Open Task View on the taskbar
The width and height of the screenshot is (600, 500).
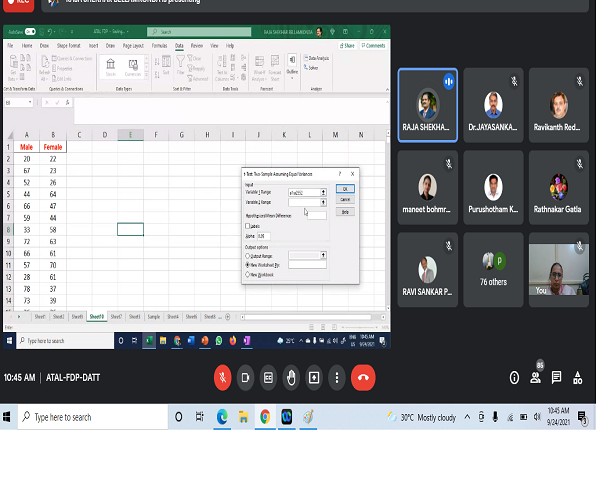pyautogui.click(x=199, y=417)
